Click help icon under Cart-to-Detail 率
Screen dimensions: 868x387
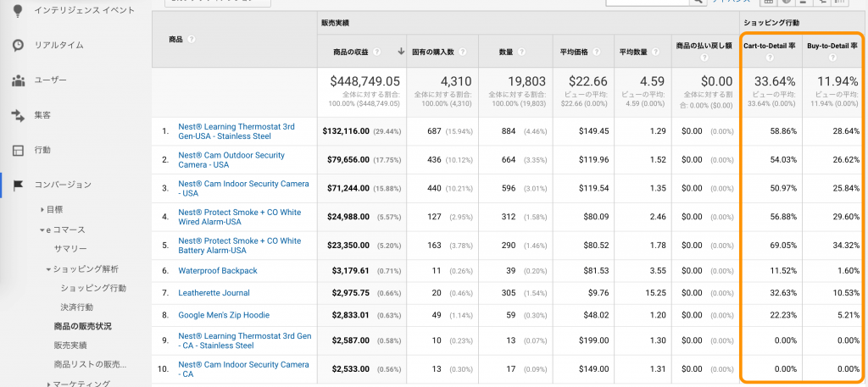click(770, 58)
